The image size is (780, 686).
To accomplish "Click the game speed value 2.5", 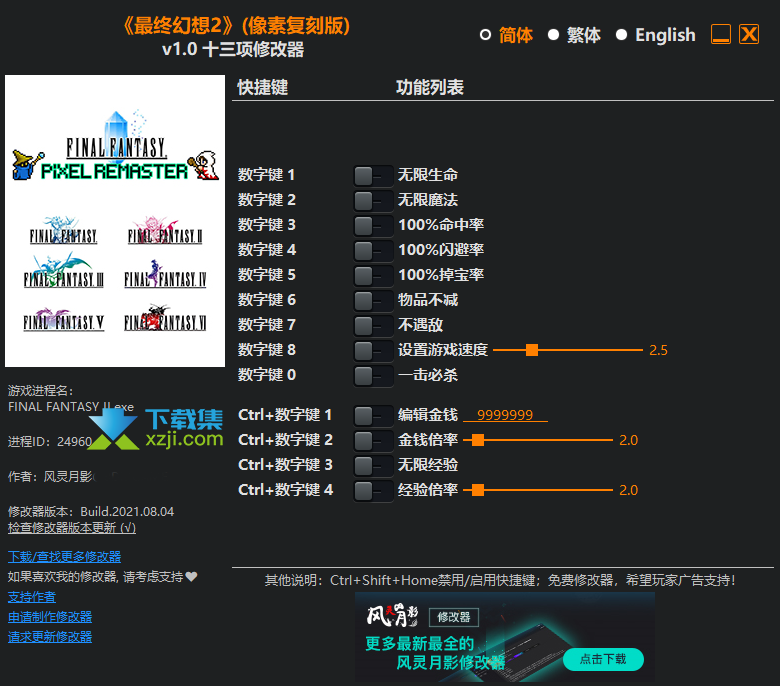I will (658, 350).
